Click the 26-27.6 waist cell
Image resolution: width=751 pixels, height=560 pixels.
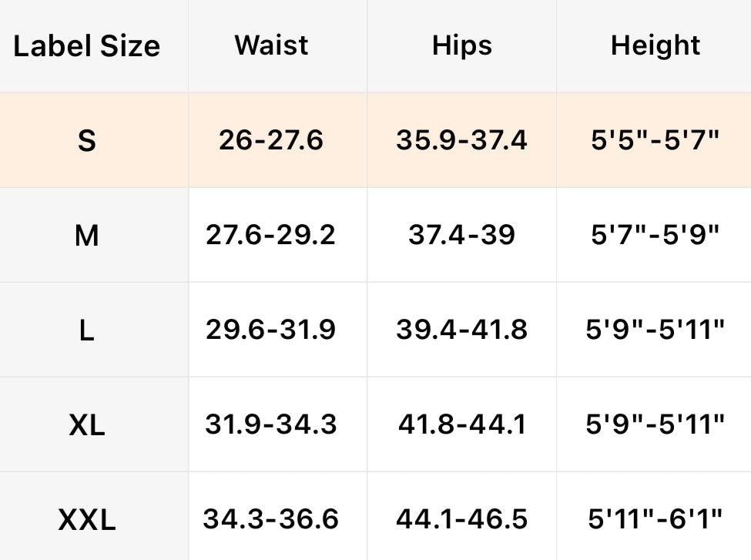coord(271,140)
